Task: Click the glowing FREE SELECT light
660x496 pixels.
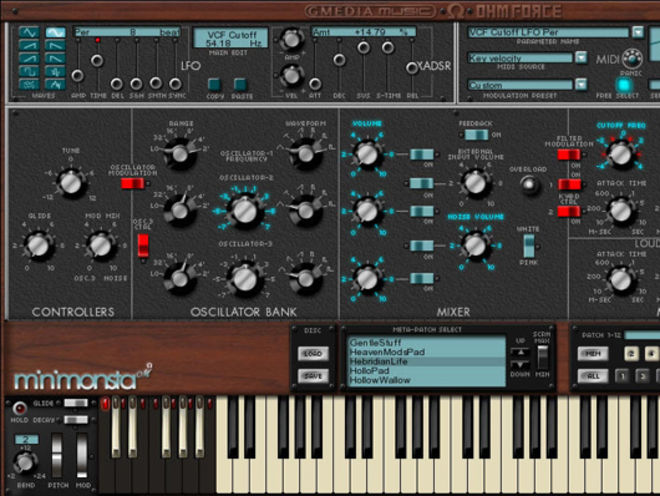Action: click(x=624, y=85)
